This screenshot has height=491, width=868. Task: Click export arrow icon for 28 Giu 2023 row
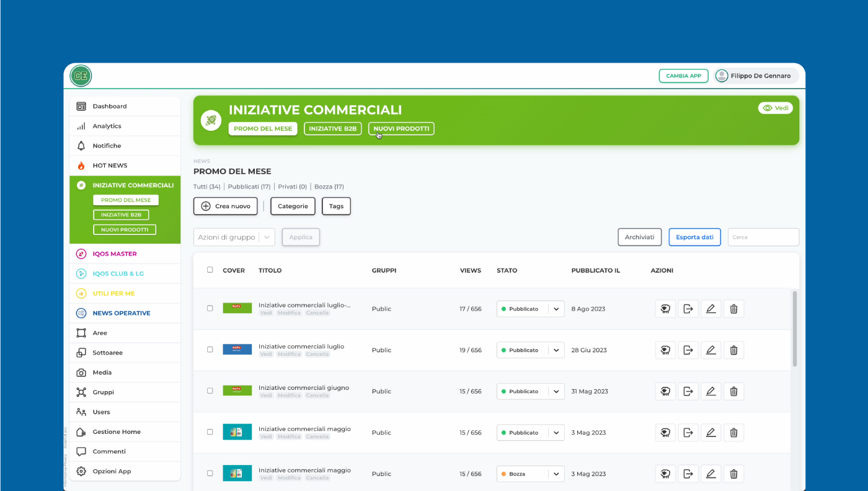[x=688, y=350]
